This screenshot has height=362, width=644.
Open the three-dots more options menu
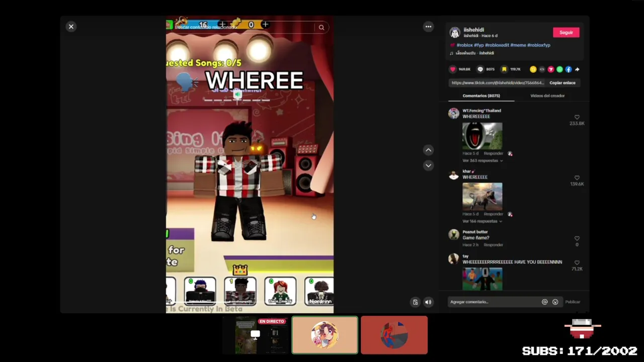tap(428, 27)
